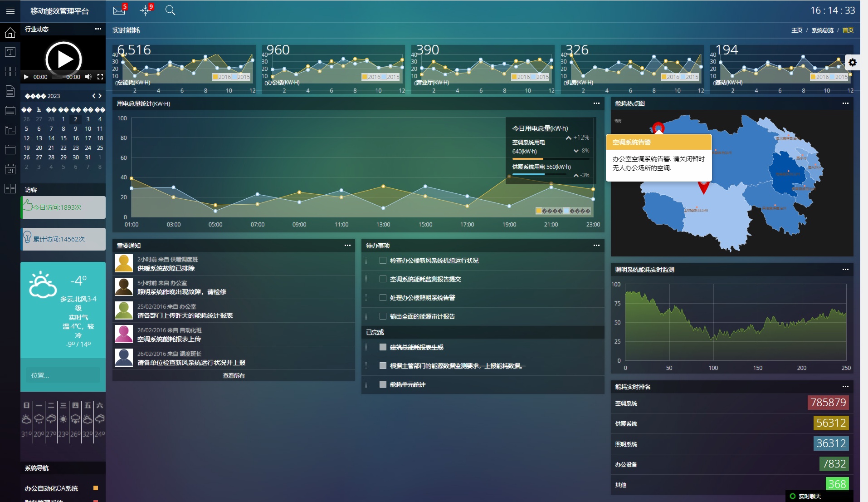868x502 pixels.
Task: Check 检查办公楼新风系统机组运行状况 task
Action: (383, 261)
